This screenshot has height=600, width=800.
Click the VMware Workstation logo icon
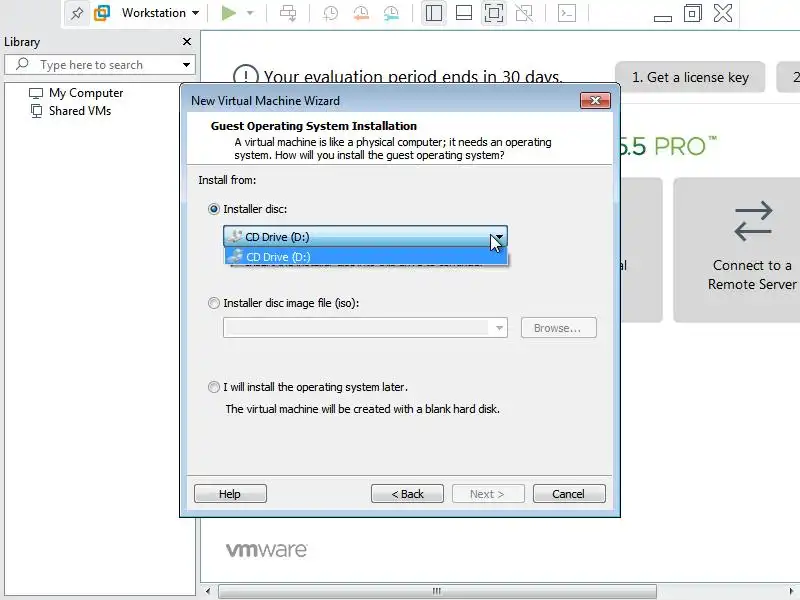(102, 13)
